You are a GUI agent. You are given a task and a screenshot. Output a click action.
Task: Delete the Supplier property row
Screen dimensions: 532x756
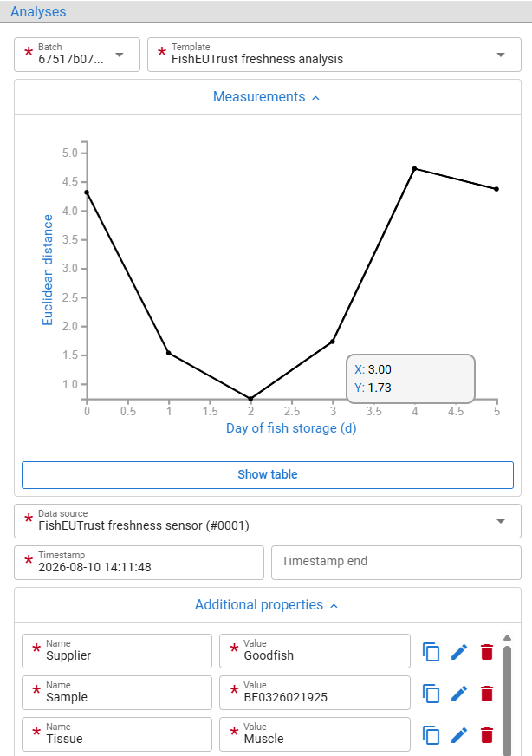[x=487, y=652]
